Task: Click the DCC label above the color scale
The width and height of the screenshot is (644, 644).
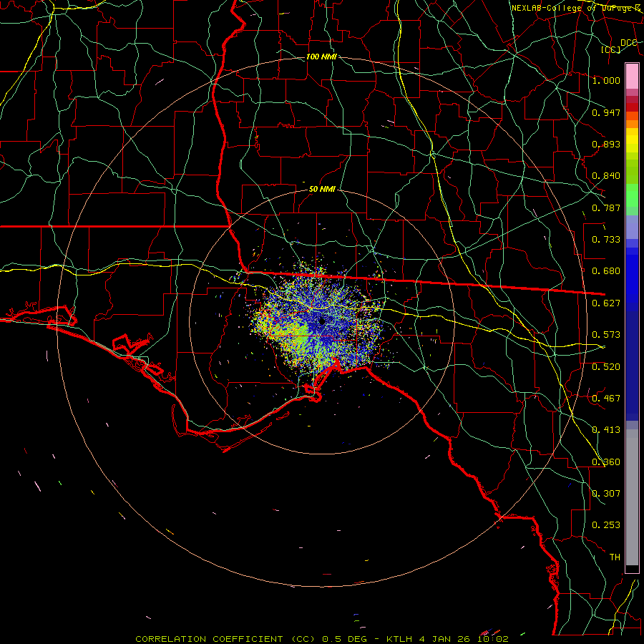Action: [x=629, y=43]
